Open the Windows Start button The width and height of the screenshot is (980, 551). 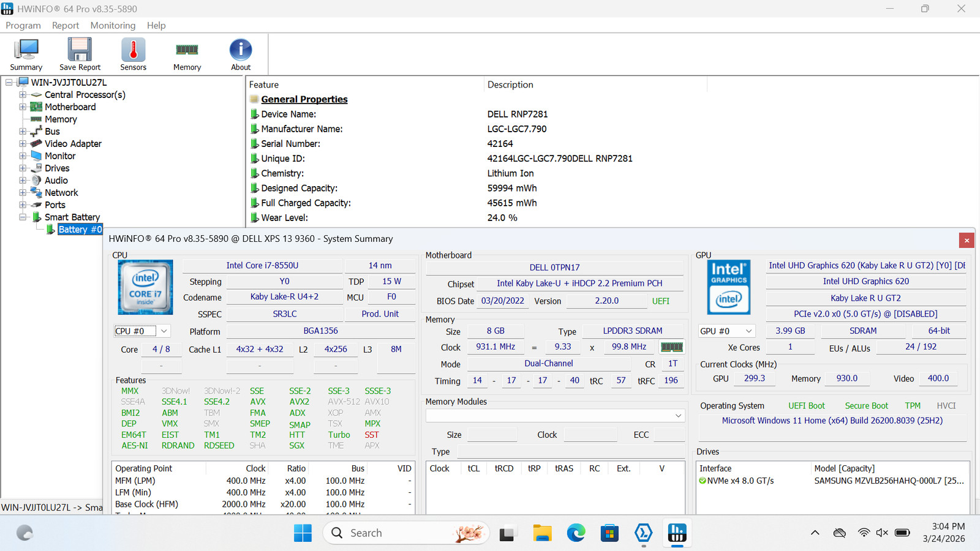[x=303, y=533]
